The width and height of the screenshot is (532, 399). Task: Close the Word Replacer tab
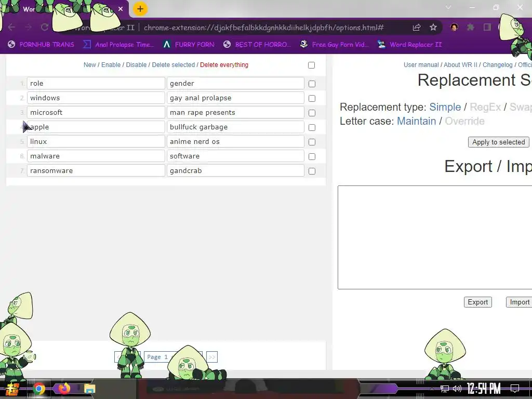(121, 9)
